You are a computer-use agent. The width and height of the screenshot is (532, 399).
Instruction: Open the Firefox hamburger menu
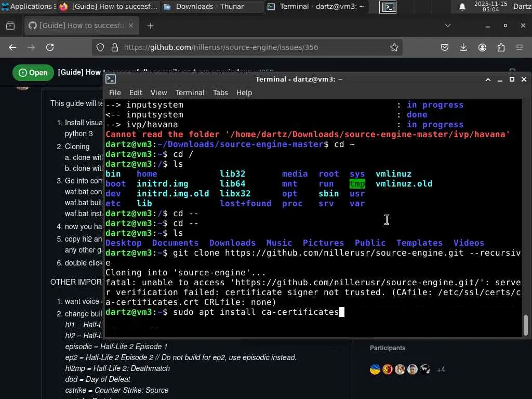pos(520,47)
